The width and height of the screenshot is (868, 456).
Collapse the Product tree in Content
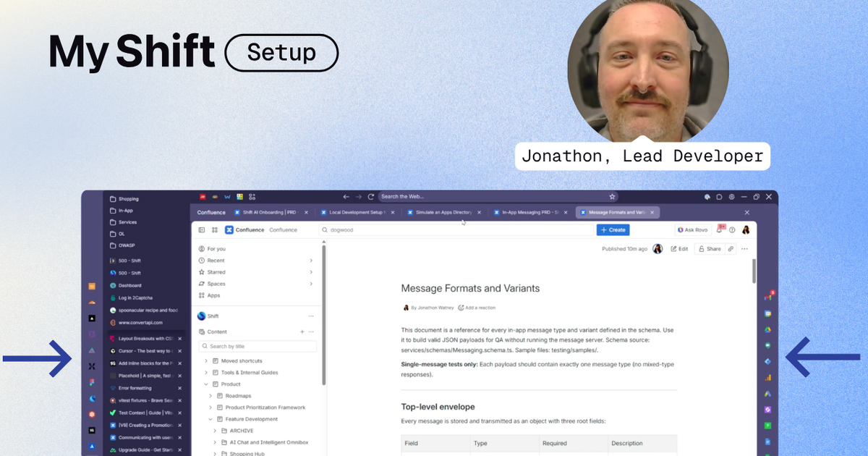205,384
